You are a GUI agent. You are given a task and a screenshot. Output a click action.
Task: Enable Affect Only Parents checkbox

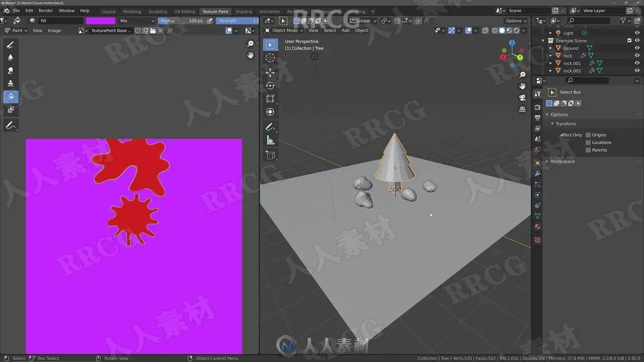(x=588, y=150)
